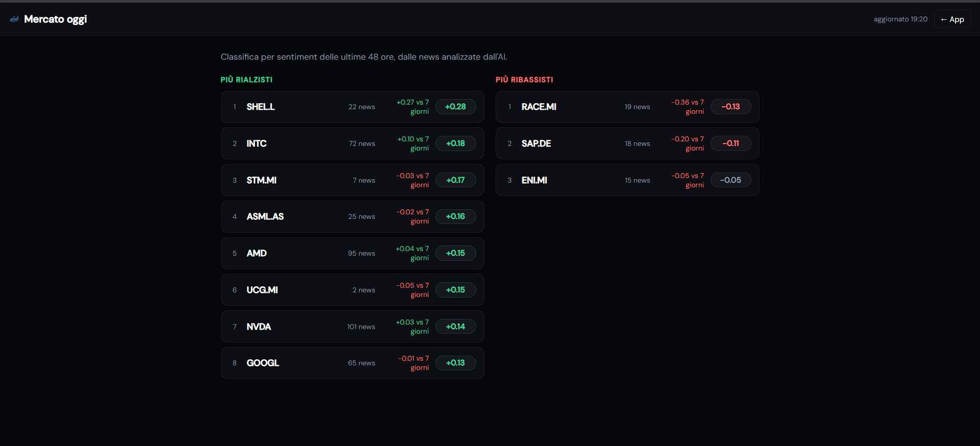Click the +0.14 score pill on NVDA

(455, 327)
